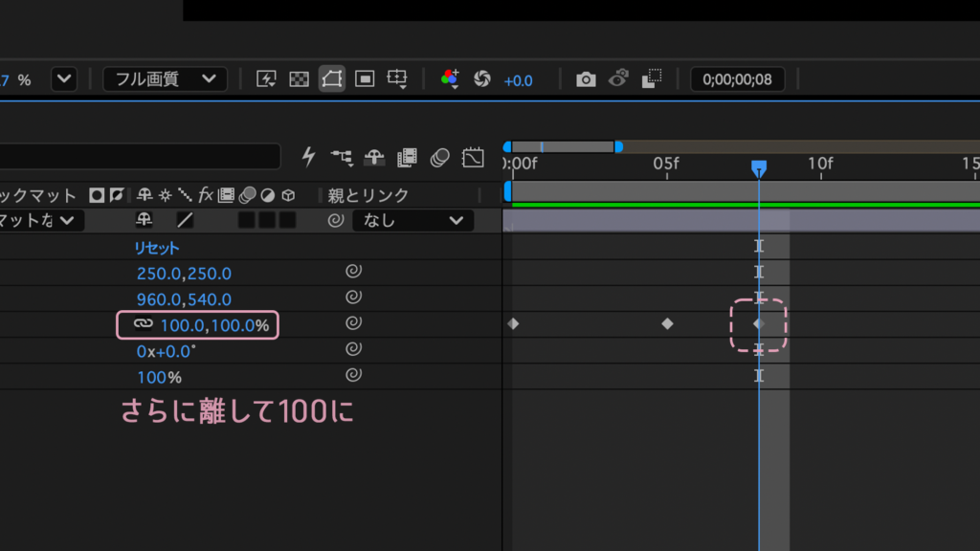Click the +0.0 exposure value

pyautogui.click(x=518, y=80)
